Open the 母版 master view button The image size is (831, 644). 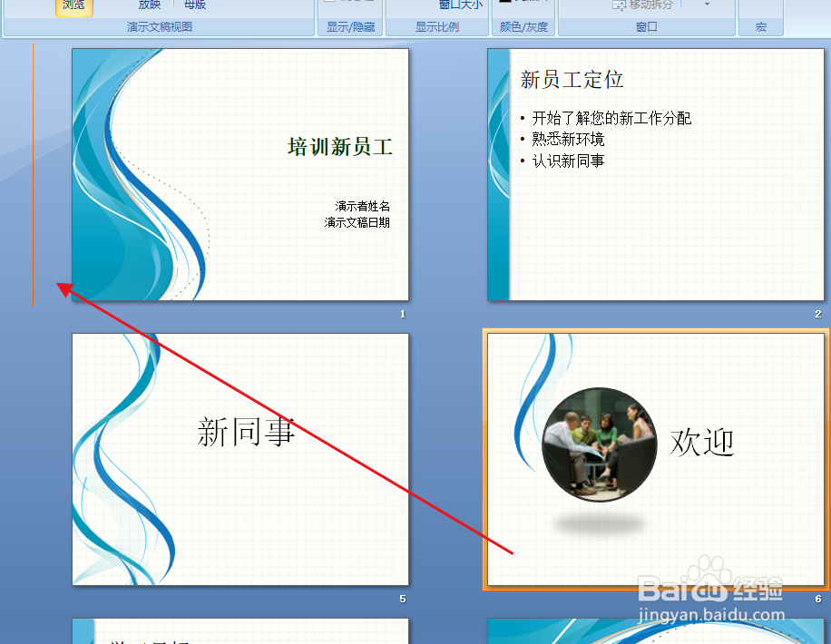(x=194, y=5)
